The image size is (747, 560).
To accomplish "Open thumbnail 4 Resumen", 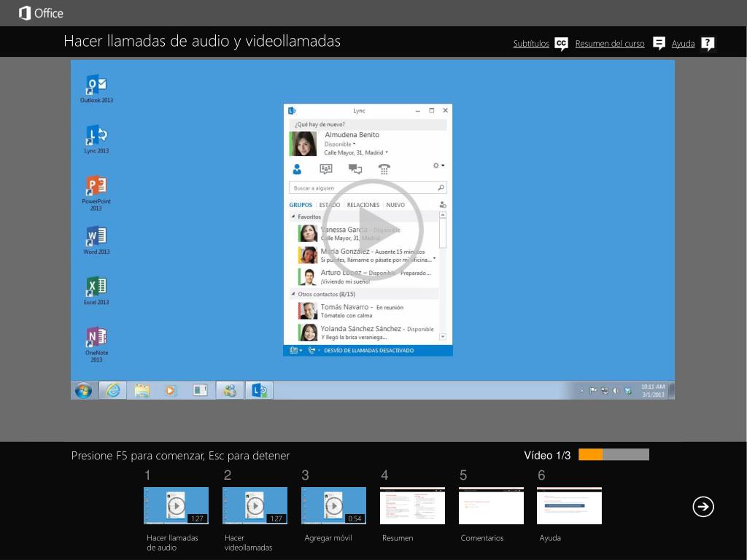I will point(412,505).
